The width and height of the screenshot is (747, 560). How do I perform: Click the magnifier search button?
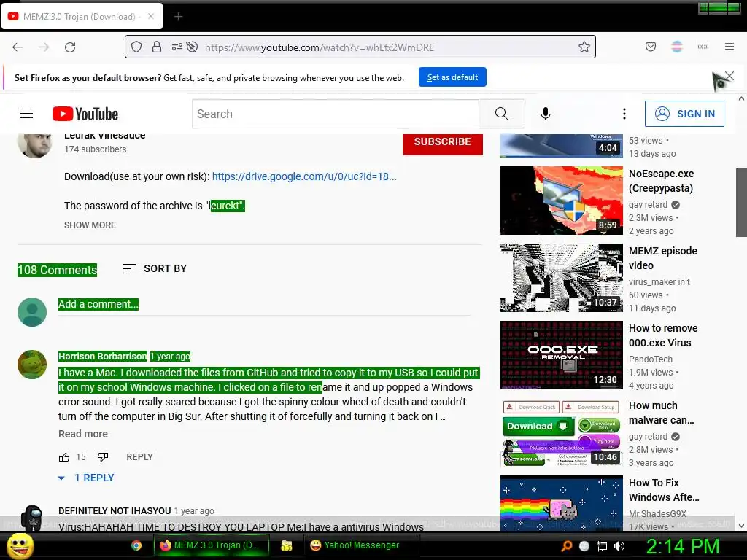pyautogui.click(x=502, y=114)
